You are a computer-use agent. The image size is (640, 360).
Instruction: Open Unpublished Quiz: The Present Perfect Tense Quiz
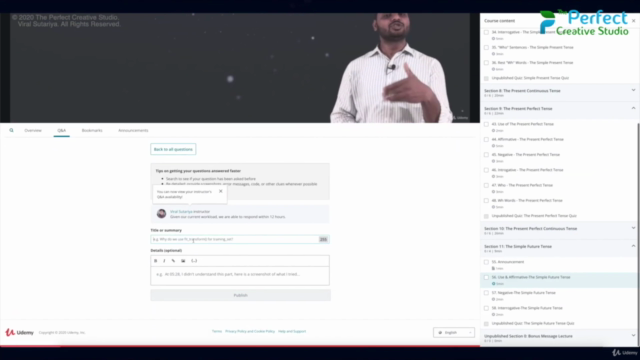(534, 216)
